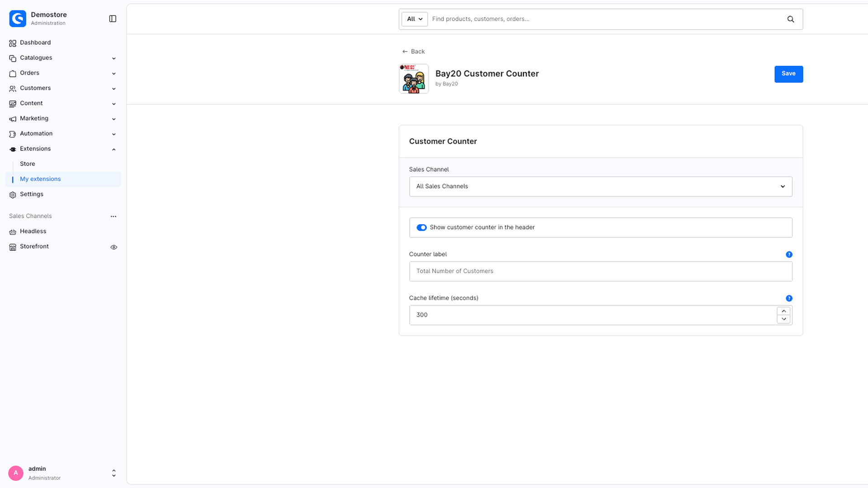Screen dimensions: 868x488
Task: Open the Headless sales channel
Action: pos(33,231)
